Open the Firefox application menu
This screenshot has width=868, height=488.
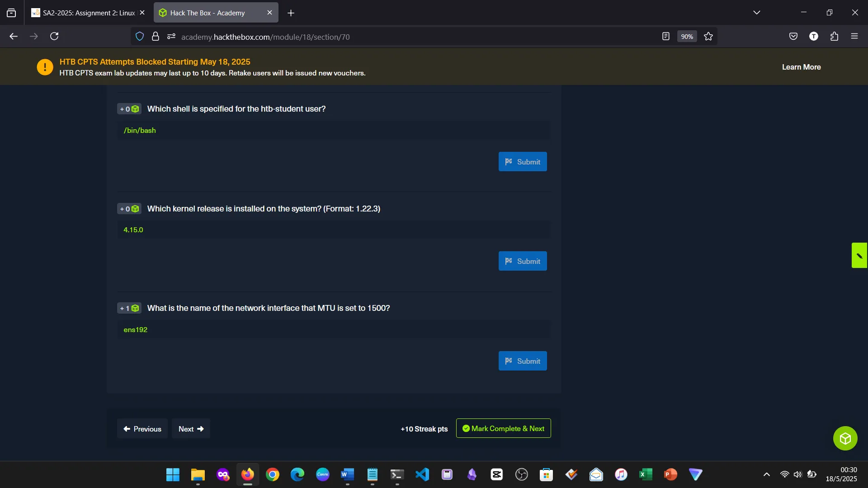[855, 36]
